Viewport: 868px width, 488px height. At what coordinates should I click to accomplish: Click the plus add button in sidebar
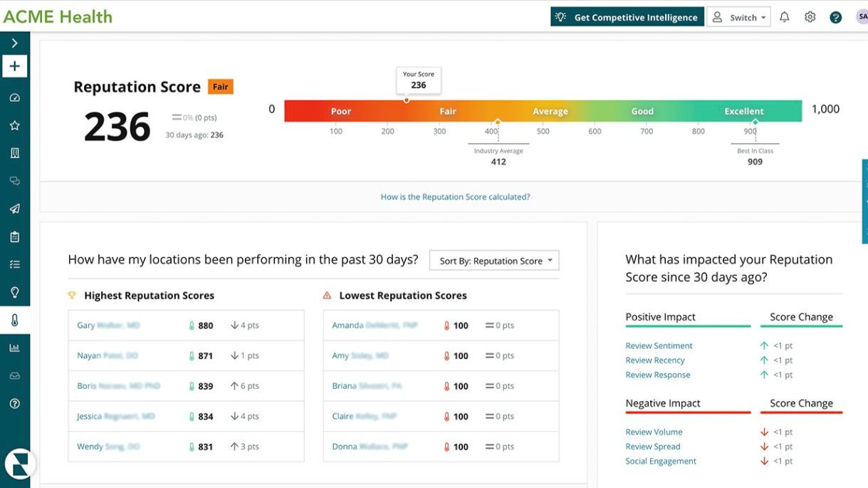click(14, 66)
